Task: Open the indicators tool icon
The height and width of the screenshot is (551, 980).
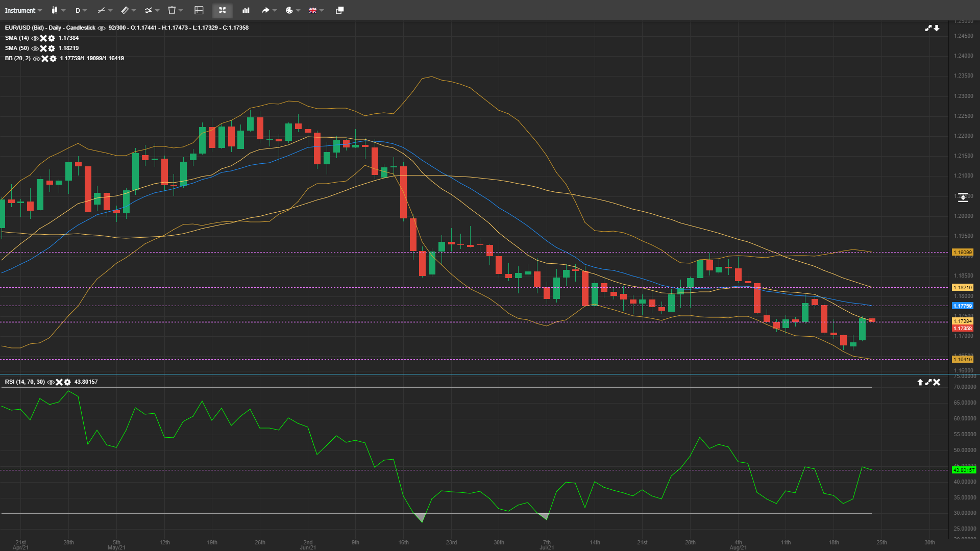Action: point(148,10)
